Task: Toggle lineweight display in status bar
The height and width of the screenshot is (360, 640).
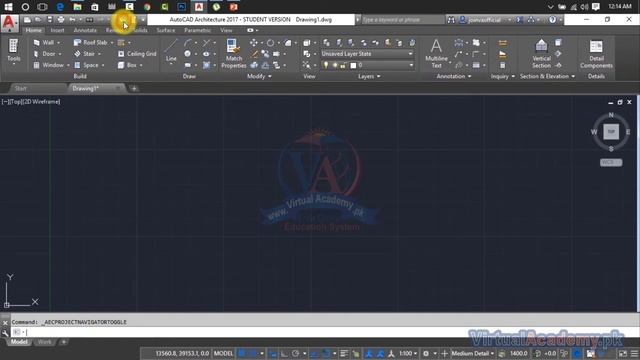Action: point(344,353)
